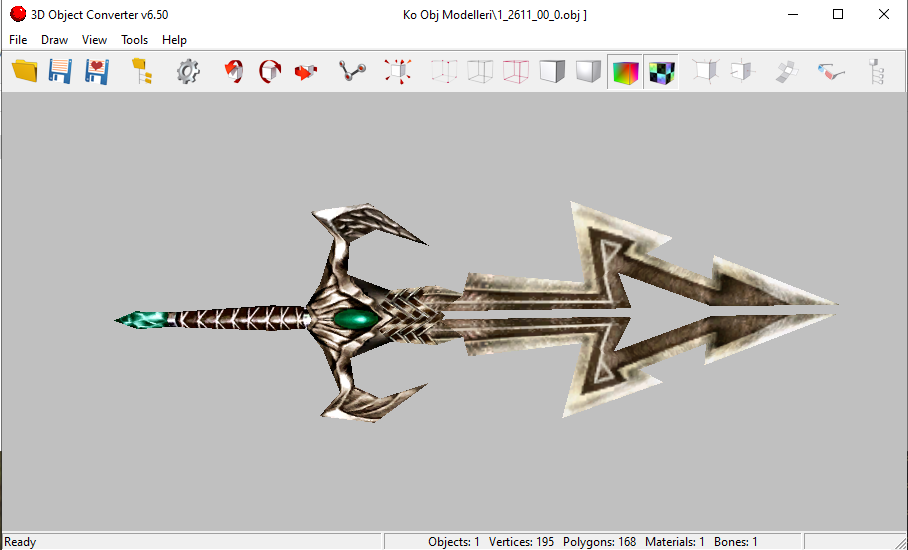
Task: Toggle the rainbow colored cube display mode
Action: coord(625,72)
